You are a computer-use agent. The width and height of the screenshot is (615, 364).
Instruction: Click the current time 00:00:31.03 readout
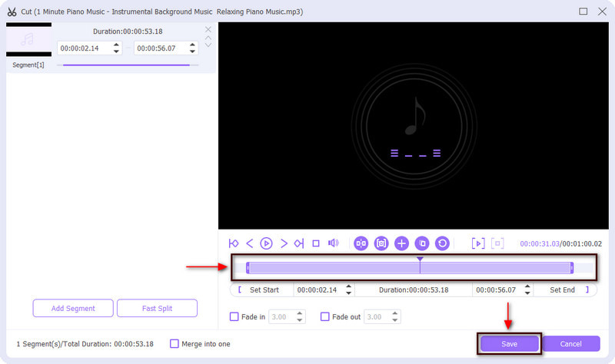point(540,243)
